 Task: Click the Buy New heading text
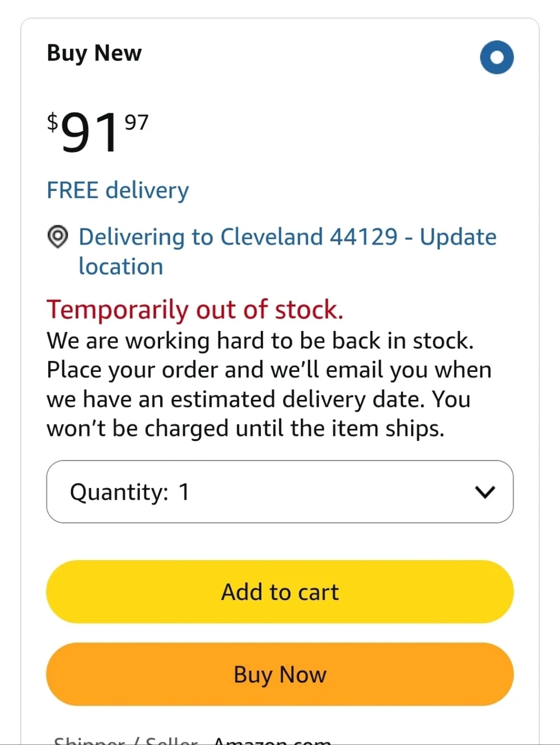(94, 53)
